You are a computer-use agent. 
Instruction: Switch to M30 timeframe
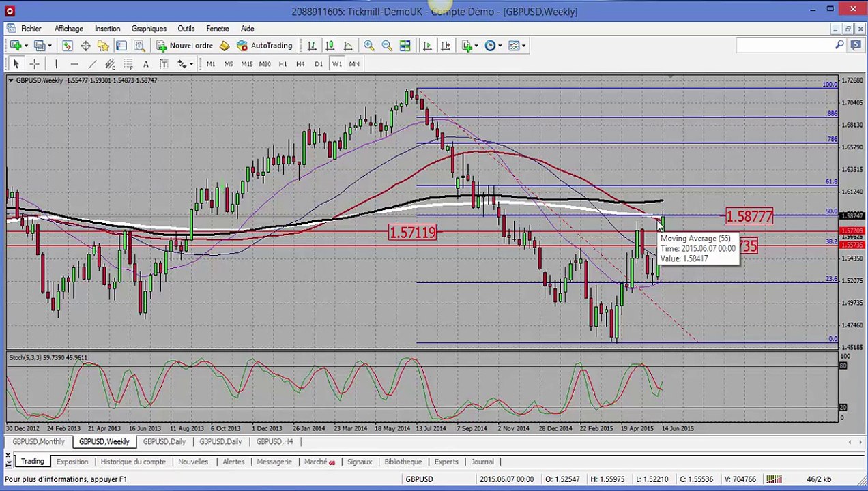click(x=265, y=64)
